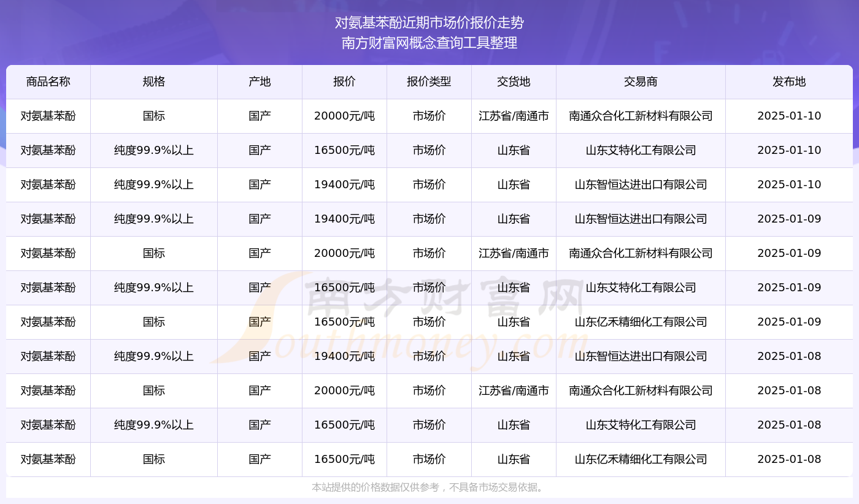Click 山东智恒达进出口有限公司 in the 2025-01-08 row
Image resolution: width=859 pixels, height=504 pixels.
[x=641, y=356]
